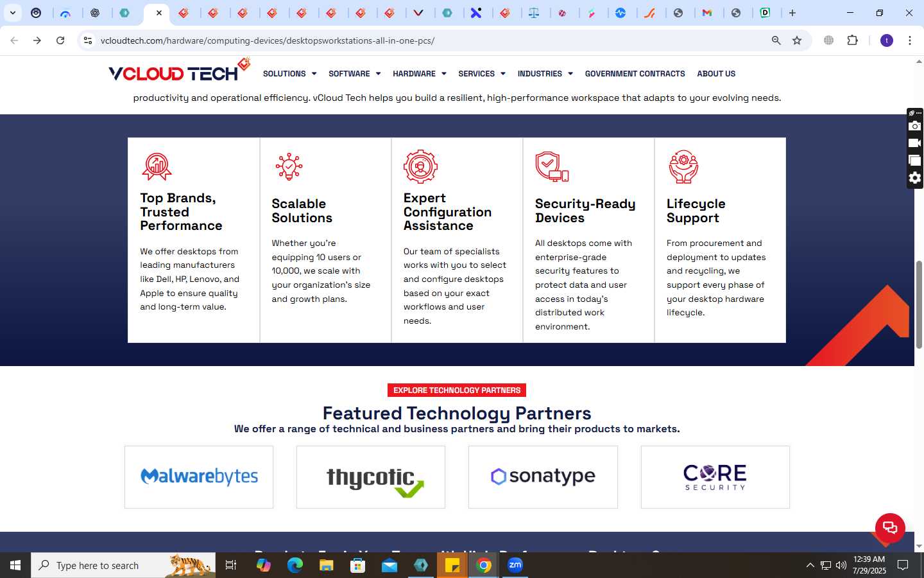924x578 pixels.
Task: Click the Featured Technology Partners heading
Action: 457,413
